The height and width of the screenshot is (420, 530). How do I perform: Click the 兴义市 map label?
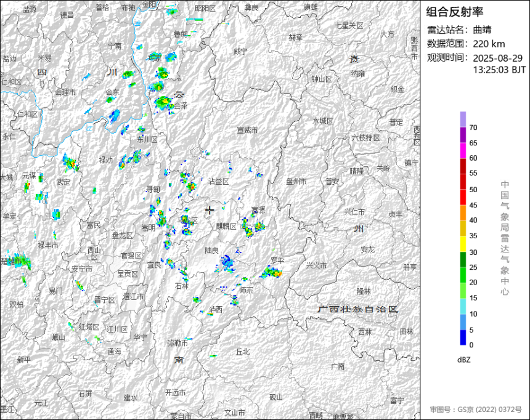(x=316, y=265)
